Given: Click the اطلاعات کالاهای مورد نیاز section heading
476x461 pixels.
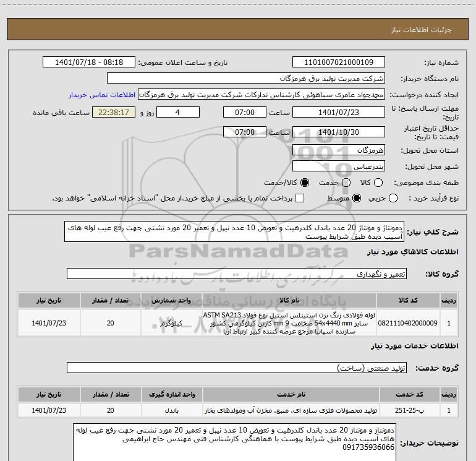Looking at the screenshot, I should click(413, 252).
